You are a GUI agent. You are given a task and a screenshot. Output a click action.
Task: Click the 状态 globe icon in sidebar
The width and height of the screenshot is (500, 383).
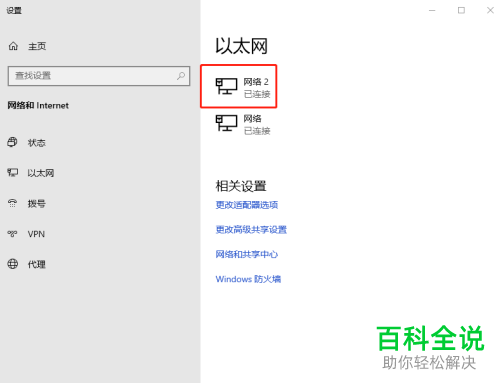[x=12, y=142]
